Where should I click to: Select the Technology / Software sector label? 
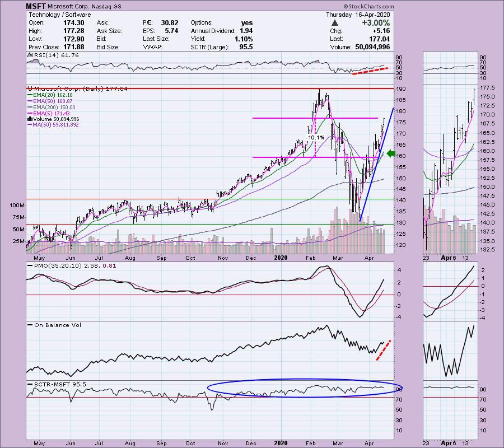[x=60, y=15]
